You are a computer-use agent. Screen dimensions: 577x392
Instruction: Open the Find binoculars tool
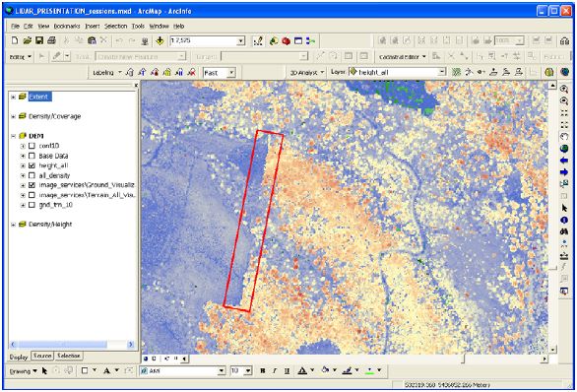coord(564,231)
